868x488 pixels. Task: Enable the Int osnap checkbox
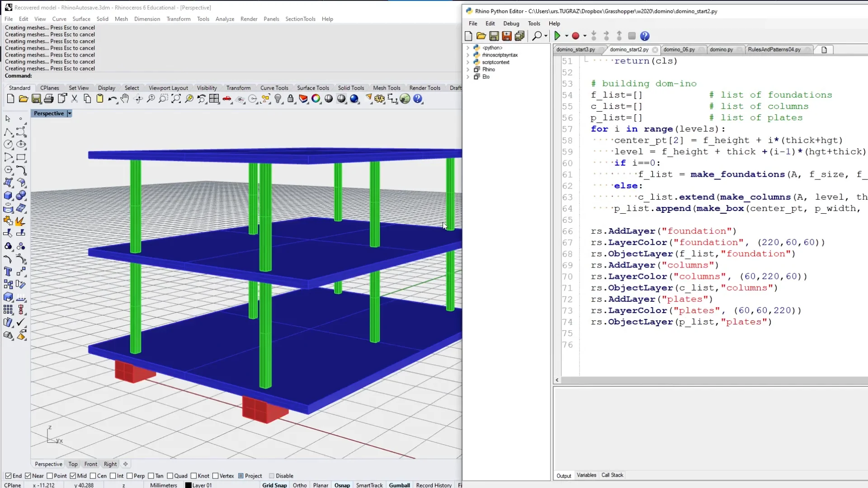tap(113, 476)
